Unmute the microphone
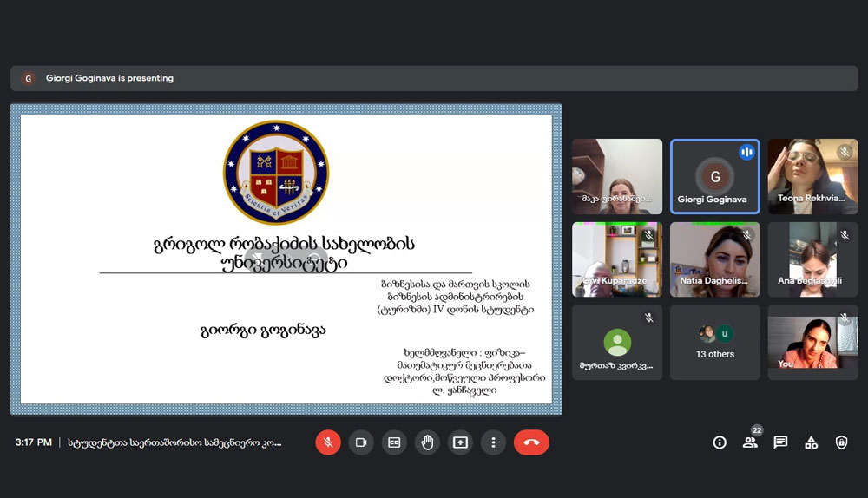This screenshot has width=868, height=498. click(328, 442)
